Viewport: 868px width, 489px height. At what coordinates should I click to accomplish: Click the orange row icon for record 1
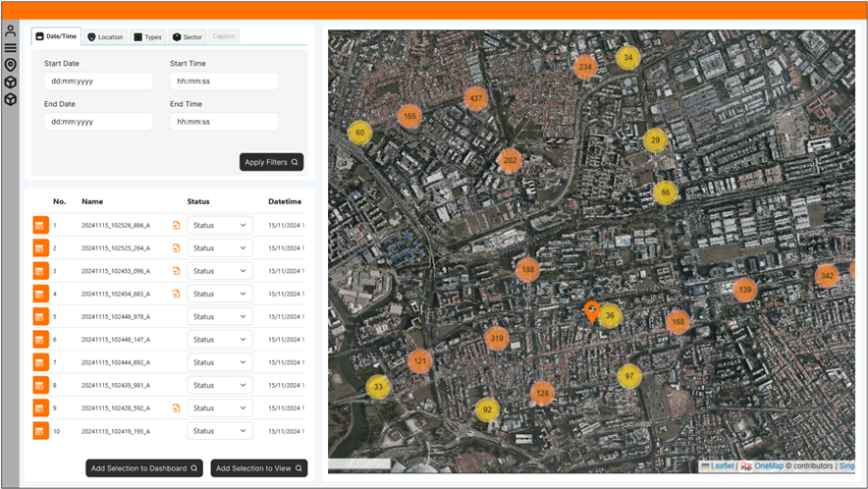coord(40,225)
